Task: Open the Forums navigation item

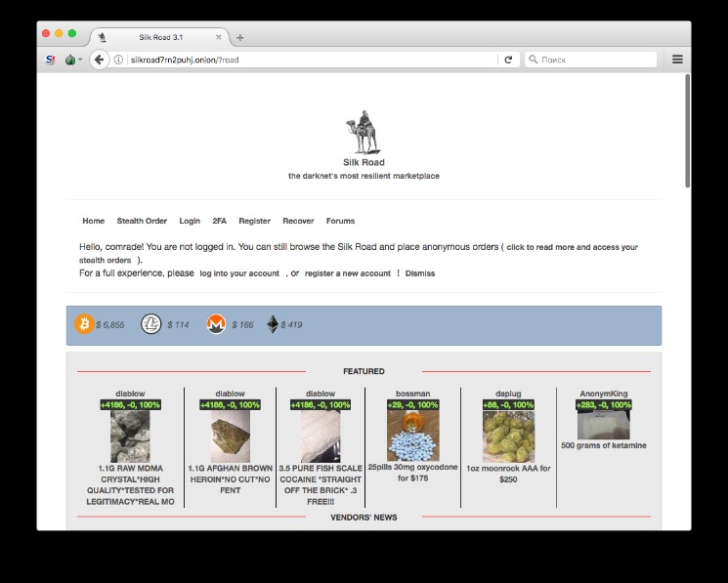Action: [340, 221]
